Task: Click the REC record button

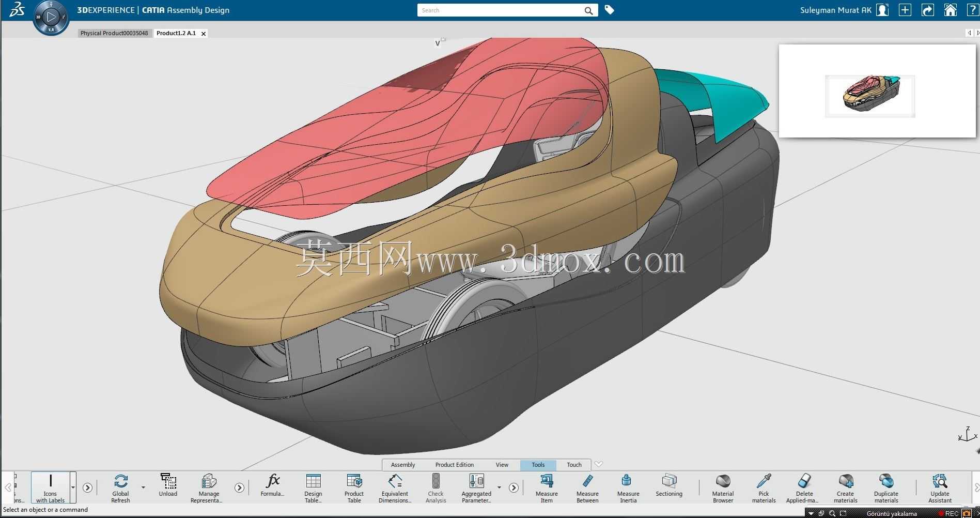Action: tap(949, 513)
